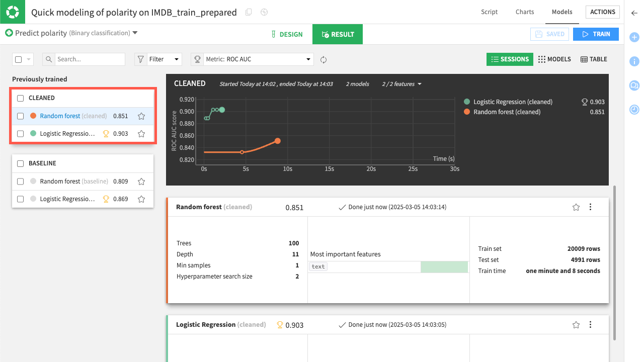Click the blue plus icon in sidebar
This screenshot has height=362, width=644.
[x=634, y=37]
